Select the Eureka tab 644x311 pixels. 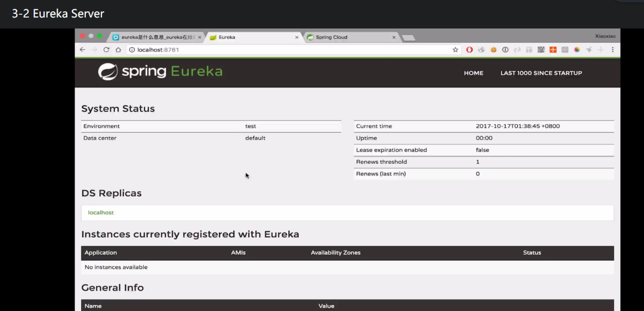(254, 37)
